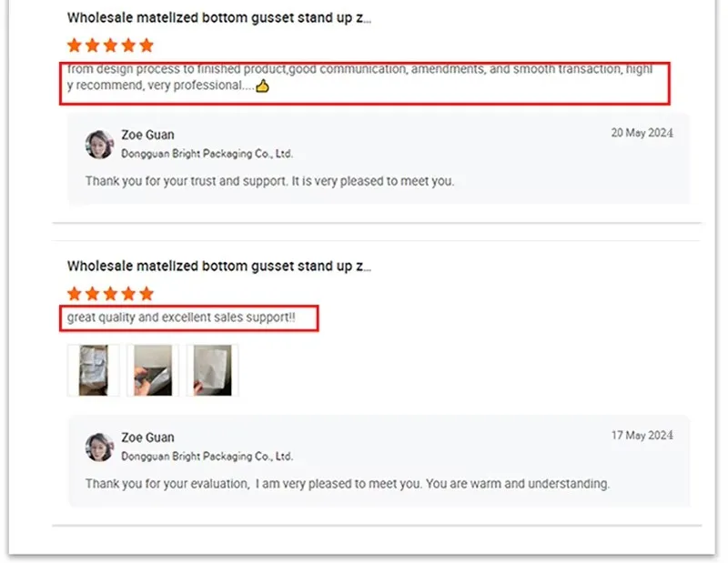Click the 'great quality and excellent sales support' review text
Image resolution: width=728 pixels, height=563 pixels.
[x=181, y=317]
